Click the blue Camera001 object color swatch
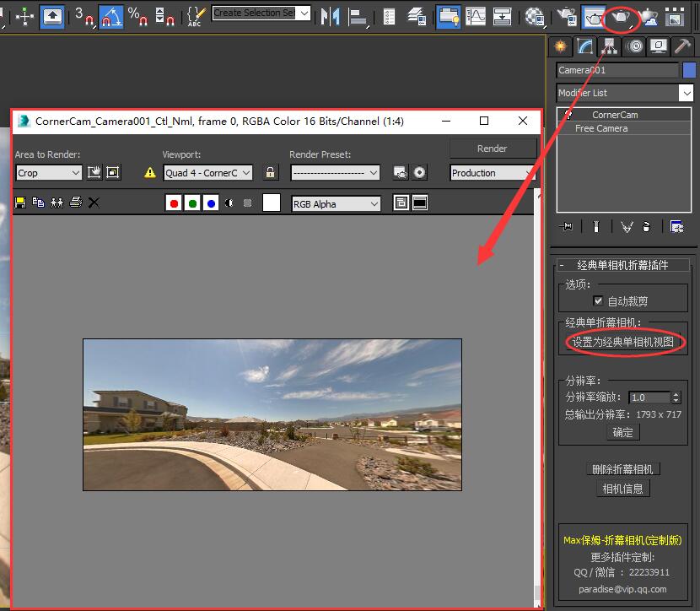 coord(689,70)
